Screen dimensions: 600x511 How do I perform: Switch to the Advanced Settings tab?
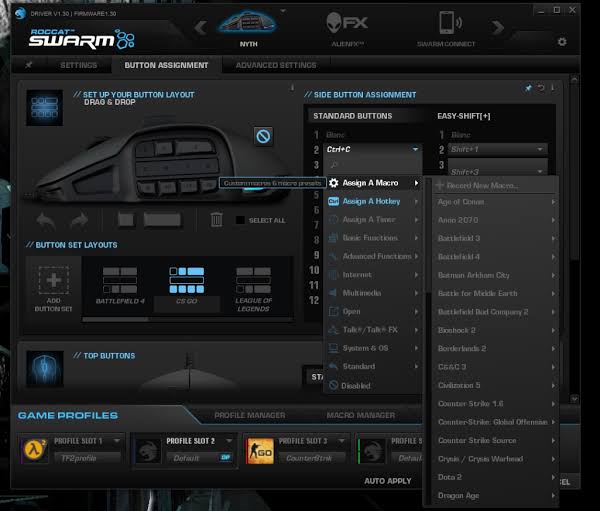click(x=276, y=65)
